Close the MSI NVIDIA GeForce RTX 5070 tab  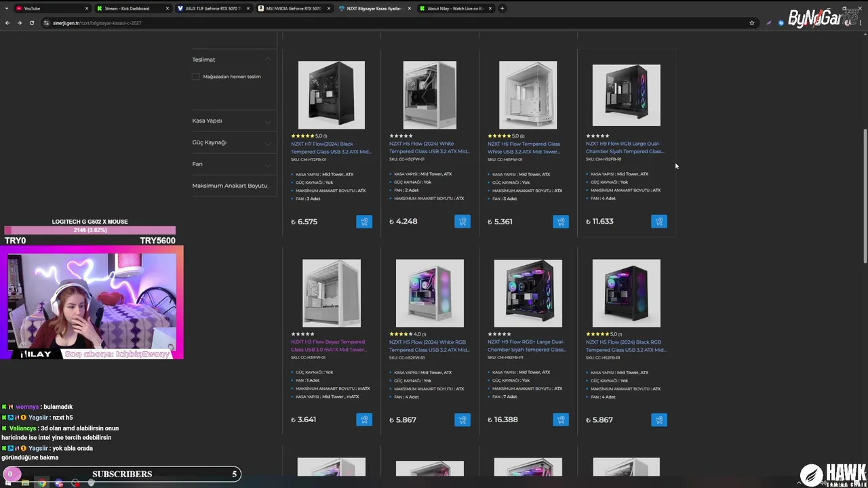(329, 9)
